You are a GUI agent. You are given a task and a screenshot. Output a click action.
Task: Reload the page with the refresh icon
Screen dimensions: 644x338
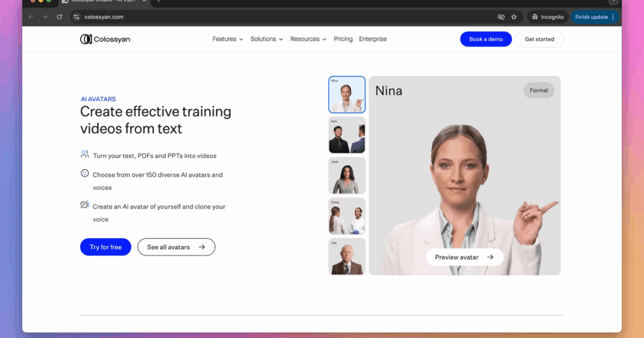tap(60, 17)
